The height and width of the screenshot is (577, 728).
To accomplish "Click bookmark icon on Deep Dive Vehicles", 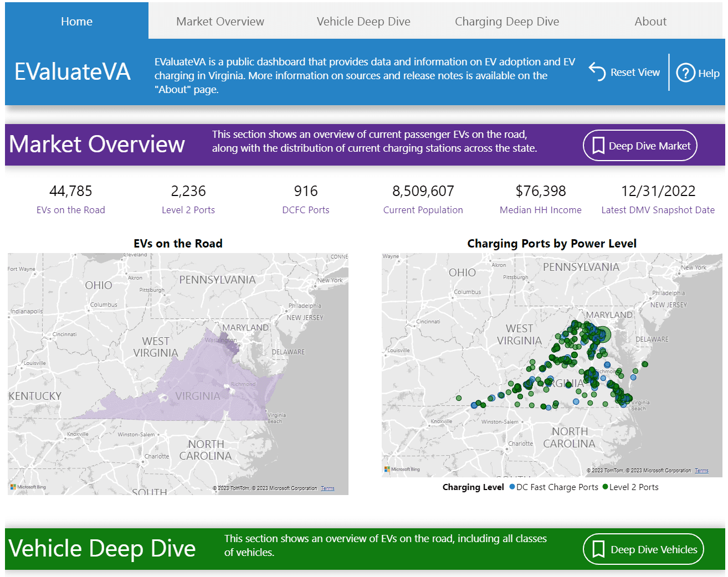I will point(598,549).
